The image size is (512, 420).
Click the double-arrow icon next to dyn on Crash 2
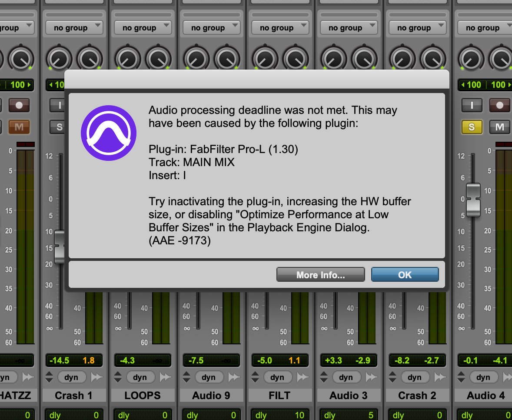(x=440, y=377)
